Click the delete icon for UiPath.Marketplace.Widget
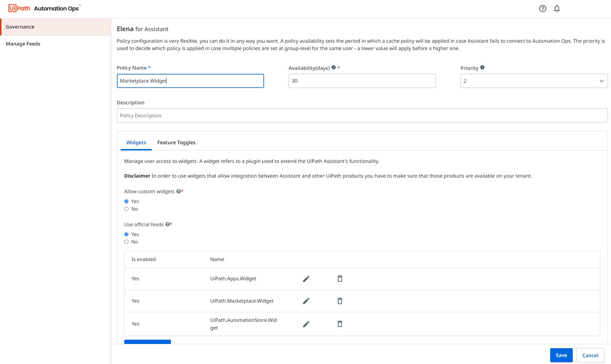 tap(340, 301)
